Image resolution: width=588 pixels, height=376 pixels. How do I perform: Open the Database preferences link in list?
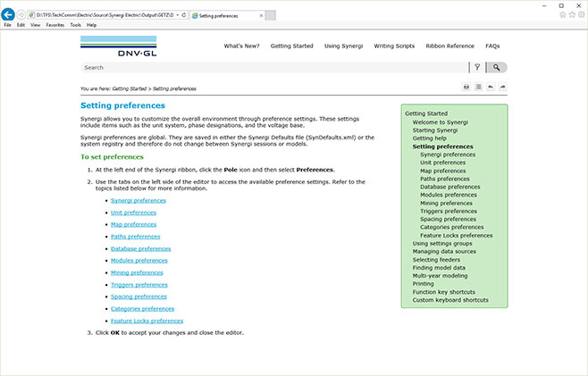(x=140, y=248)
